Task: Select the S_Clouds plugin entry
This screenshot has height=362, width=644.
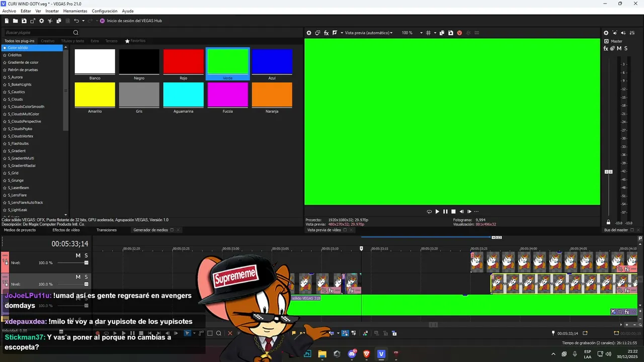Action: [x=16, y=99]
